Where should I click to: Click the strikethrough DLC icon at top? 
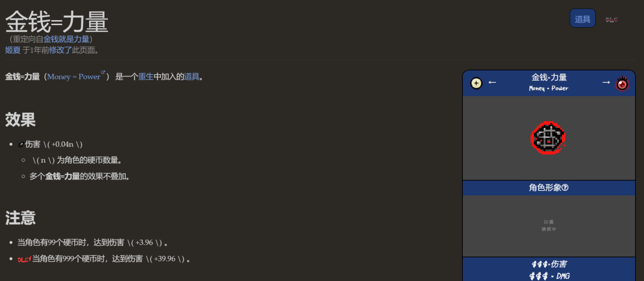pos(611,20)
